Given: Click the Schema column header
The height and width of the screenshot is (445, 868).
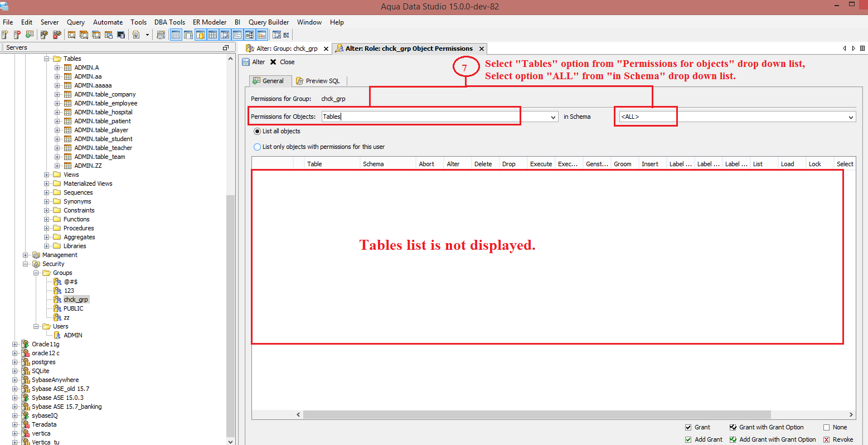Looking at the screenshot, I should click(x=389, y=163).
